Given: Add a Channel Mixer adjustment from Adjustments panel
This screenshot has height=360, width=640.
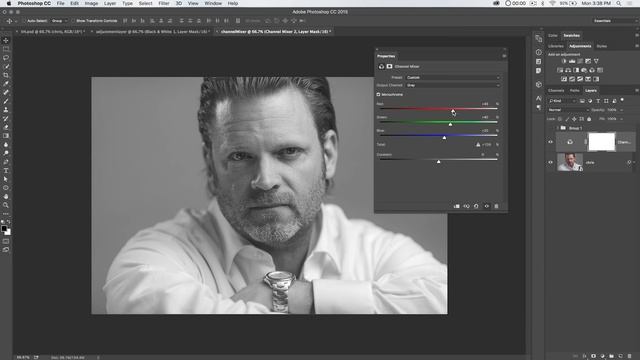Looking at the screenshot, I should [592, 70].
